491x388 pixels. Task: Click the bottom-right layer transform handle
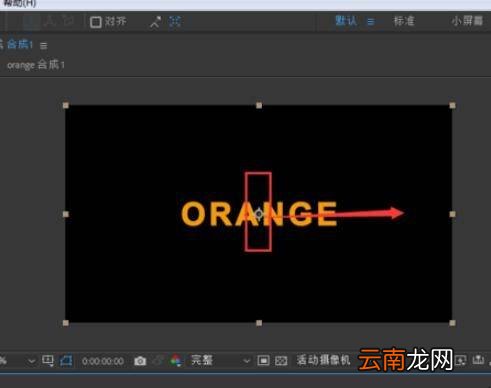452,323
